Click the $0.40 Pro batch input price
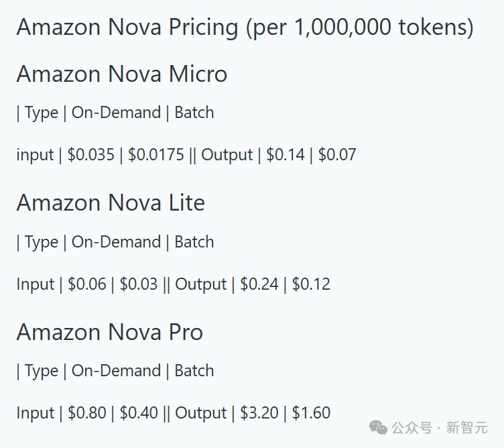 coord(139,412)
